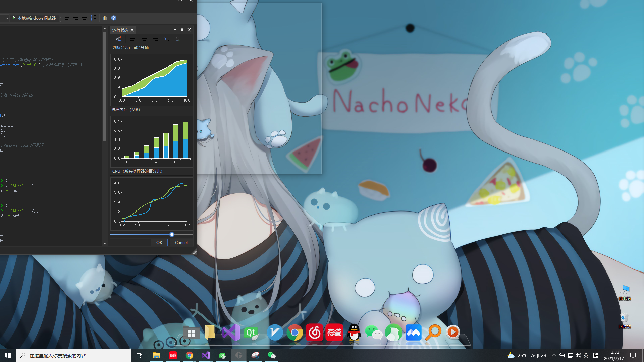Open dropdown left of 本地Windows调试器

(x=7, y=18)
